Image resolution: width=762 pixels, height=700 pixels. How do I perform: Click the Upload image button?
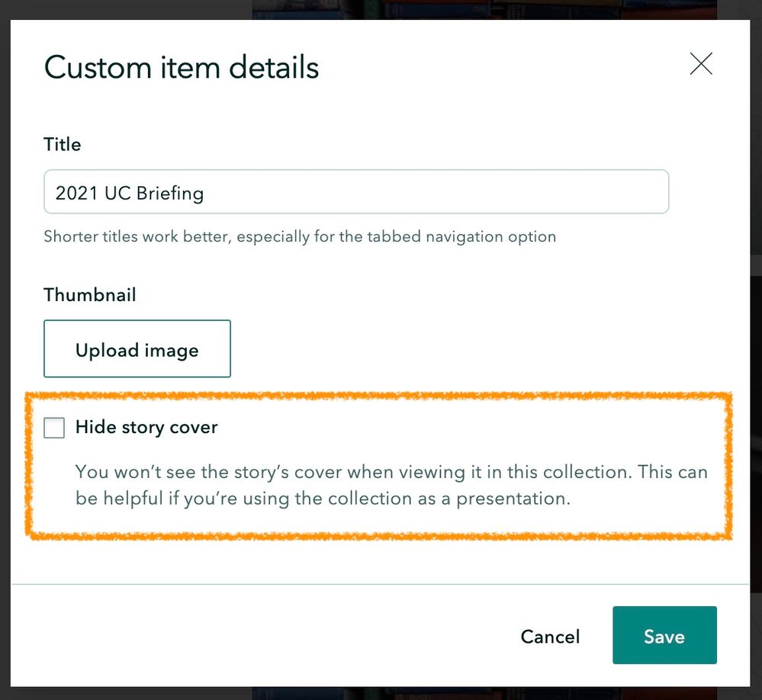tap(137, 349)
